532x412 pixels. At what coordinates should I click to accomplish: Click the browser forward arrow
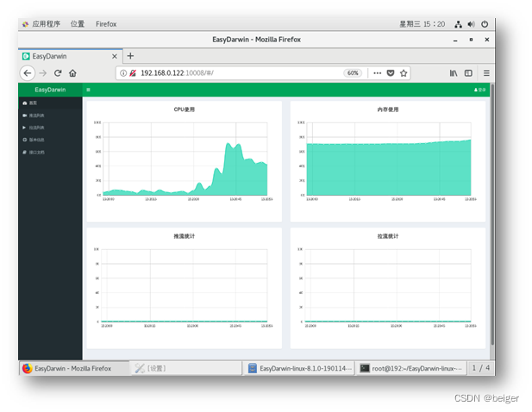[43, 73]
